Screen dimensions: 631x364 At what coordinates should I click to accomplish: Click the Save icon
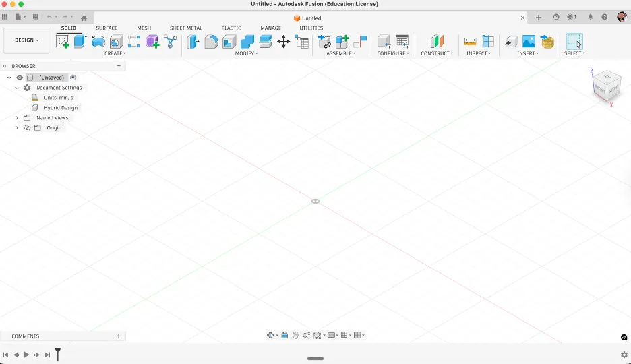36,17
